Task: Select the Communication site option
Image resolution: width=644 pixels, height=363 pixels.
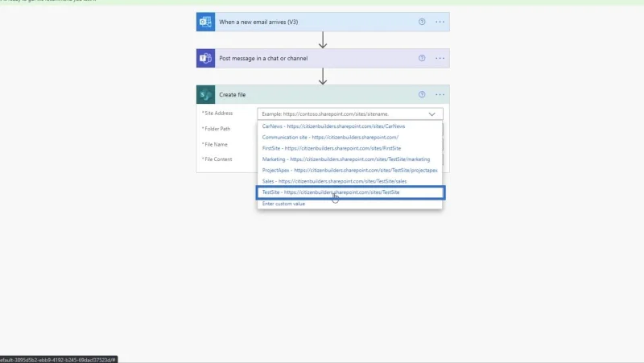Action: click(350, 137)
